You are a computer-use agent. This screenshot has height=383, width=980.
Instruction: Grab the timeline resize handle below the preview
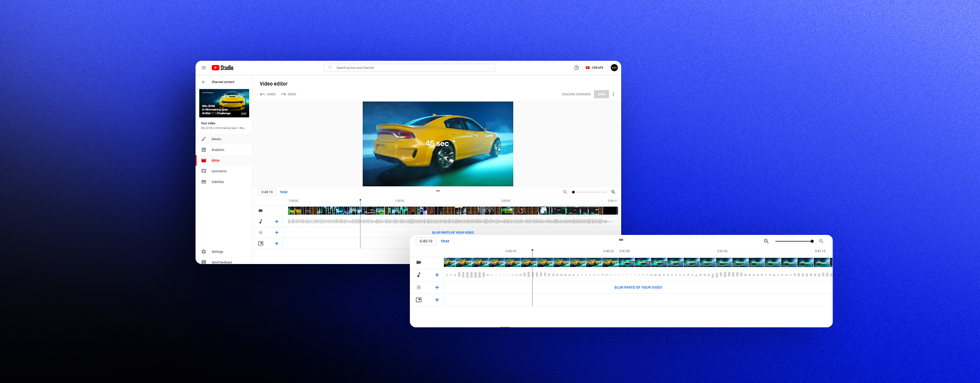tap(437, 191)
